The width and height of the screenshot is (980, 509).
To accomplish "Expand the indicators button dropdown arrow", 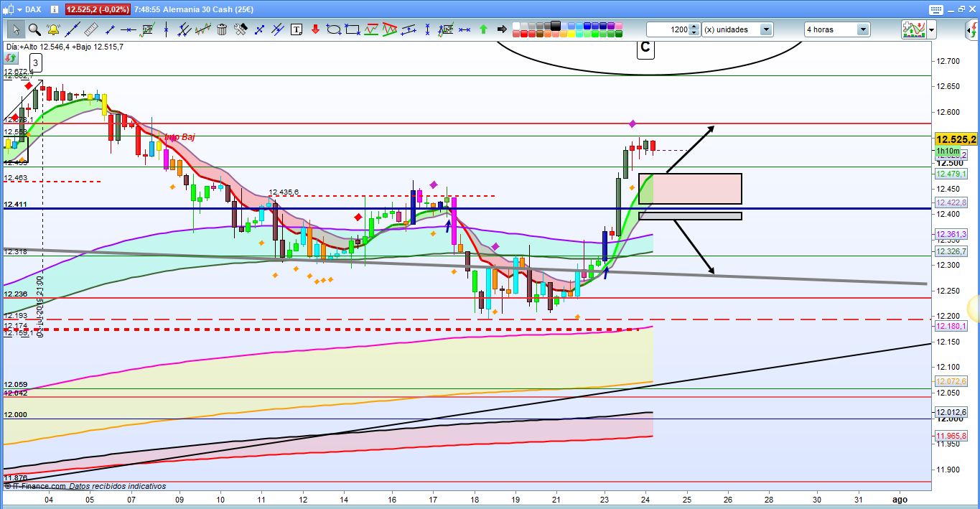I will coord(931,29).
